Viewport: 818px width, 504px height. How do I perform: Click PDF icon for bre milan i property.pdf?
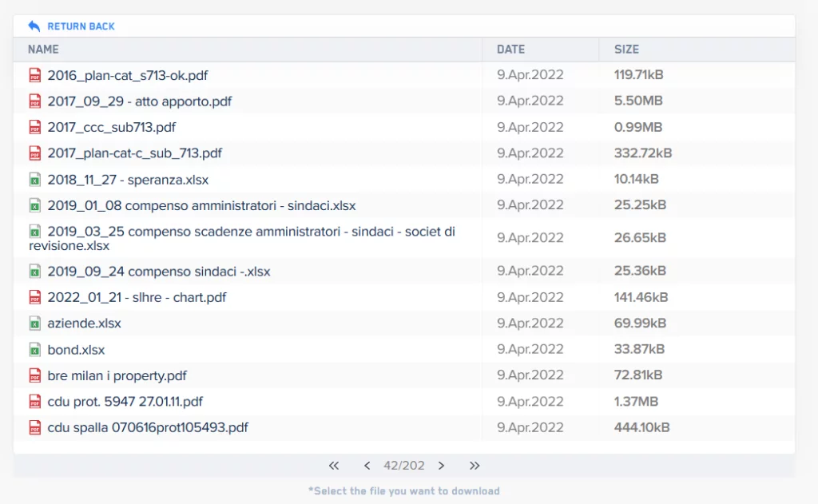[34, 375]
